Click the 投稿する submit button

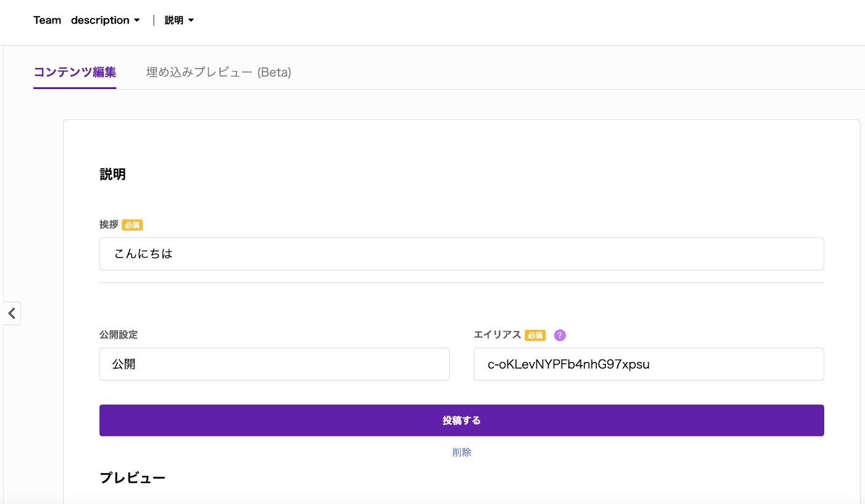(462, 421)
